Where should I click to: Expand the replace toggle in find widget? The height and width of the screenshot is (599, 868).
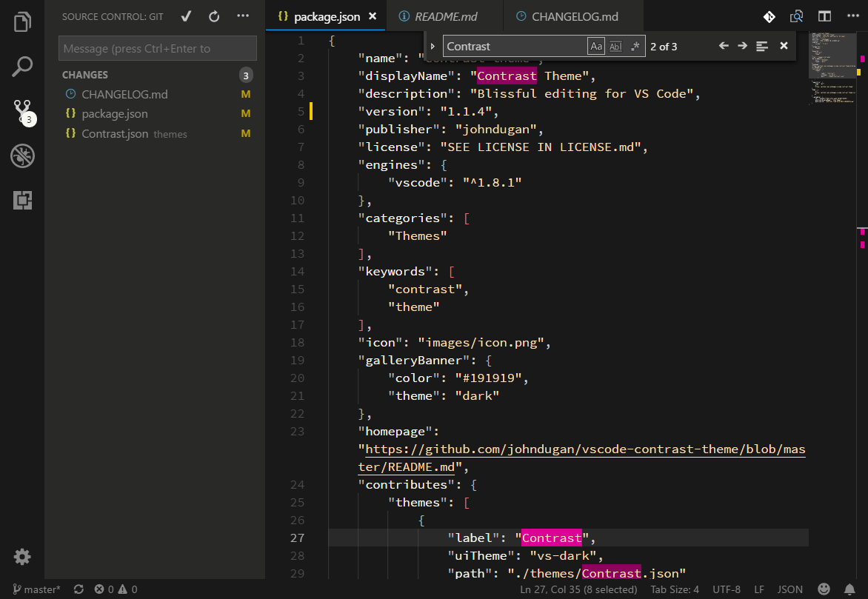(433, 47)
